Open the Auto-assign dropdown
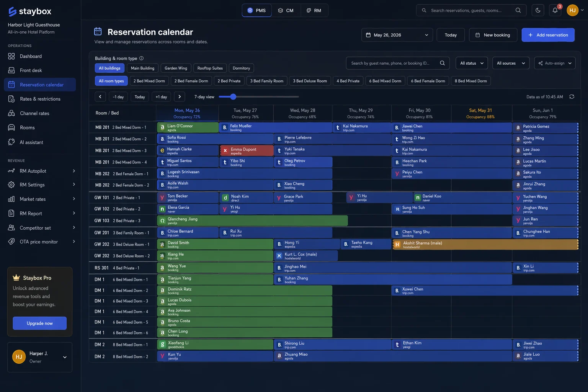 click(x=555, y=63)
